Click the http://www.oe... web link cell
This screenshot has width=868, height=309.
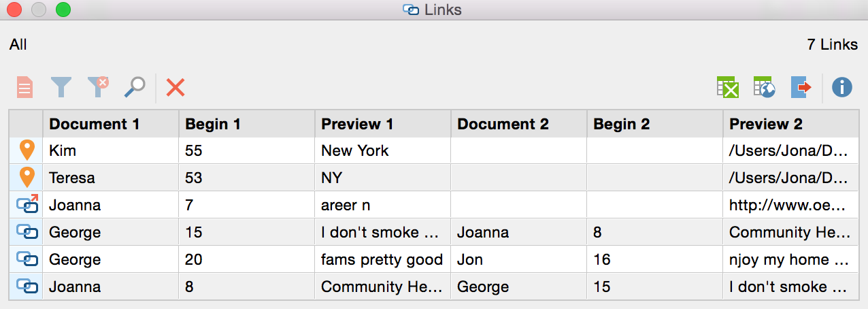pyautogui.click(x=788, y=206)
